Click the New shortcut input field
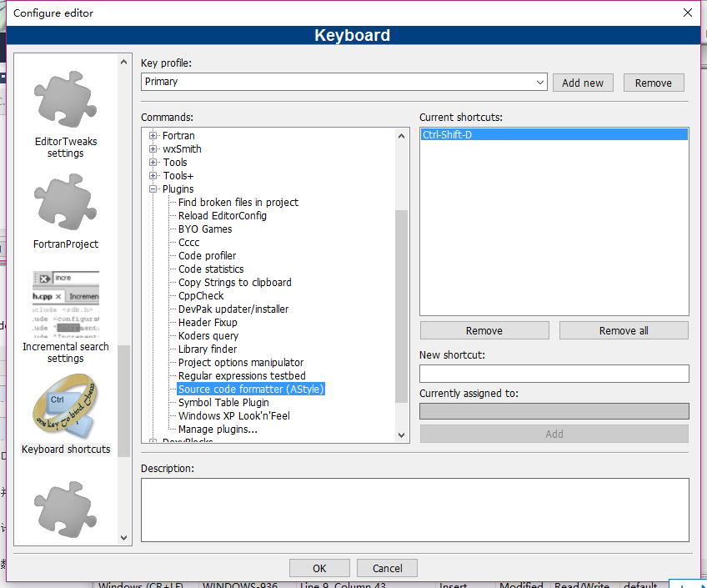Image resolution: width=707 pixels, height=588 pixels. tap(554, 374)
